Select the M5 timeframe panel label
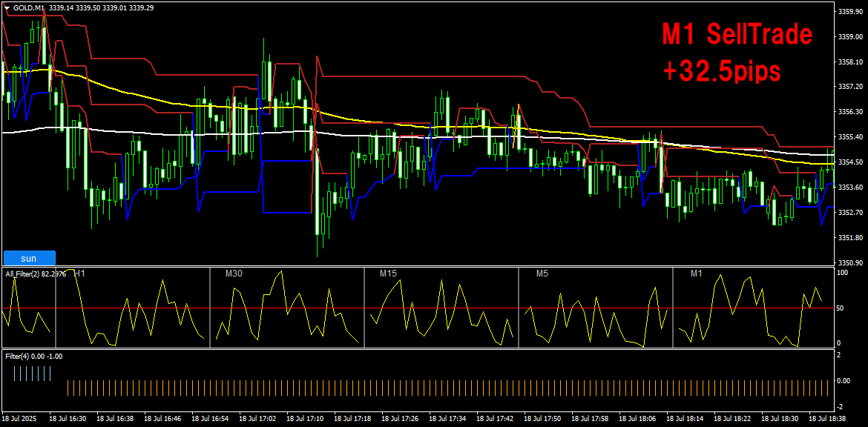868x427 pixels. pos(542,274)
